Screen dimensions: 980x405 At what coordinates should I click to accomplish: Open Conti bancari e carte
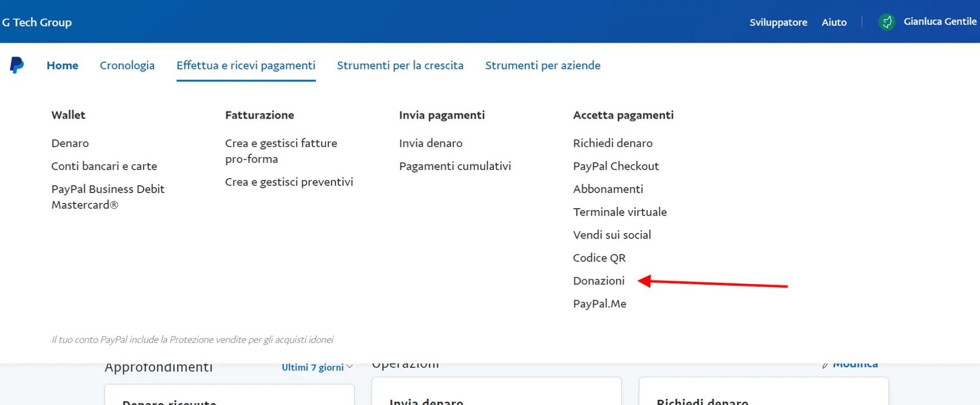pyautogui.click(x=104, y=166)
